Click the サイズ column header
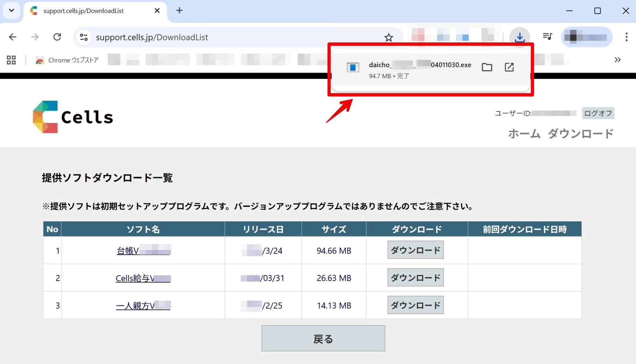The width and height of the screenshot is (636, 364). 334,229
